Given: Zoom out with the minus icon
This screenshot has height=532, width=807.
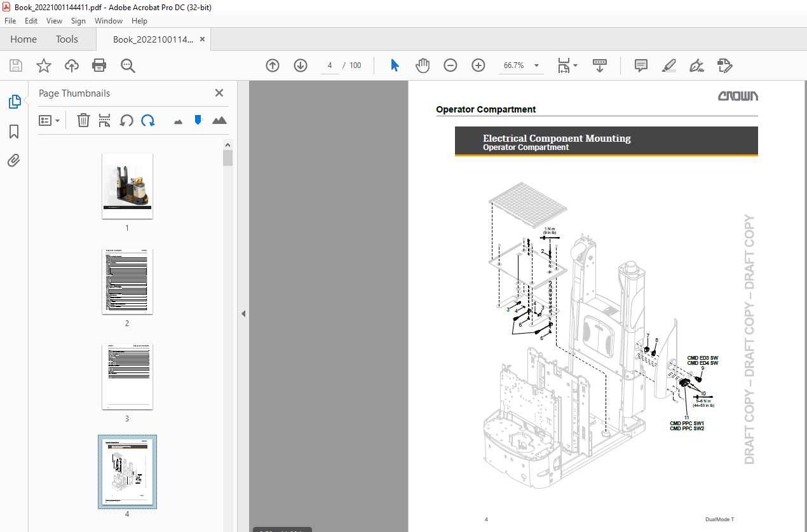Looking at the screenshot, I should pyautogui.click(x=451, y=65).
